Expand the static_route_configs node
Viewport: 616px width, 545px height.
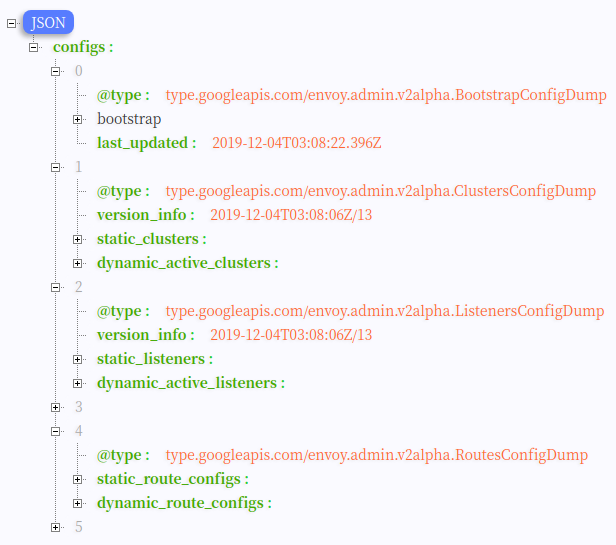(x=78, y=479)
